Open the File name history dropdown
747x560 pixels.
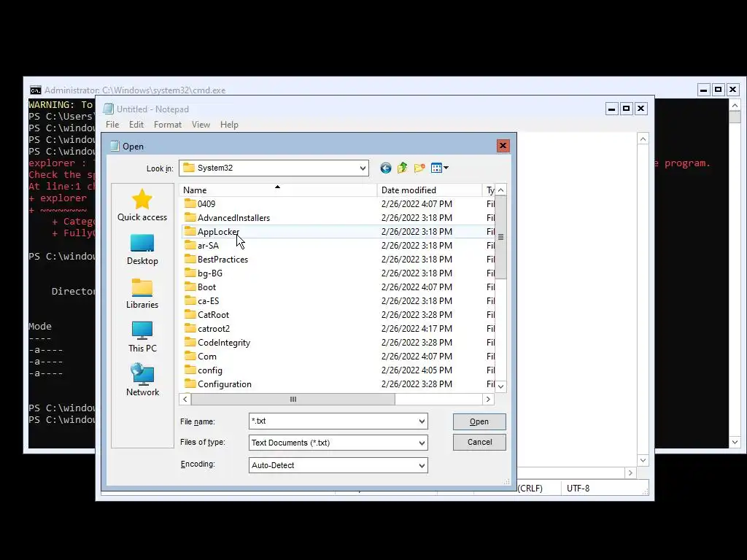[422, 421]
